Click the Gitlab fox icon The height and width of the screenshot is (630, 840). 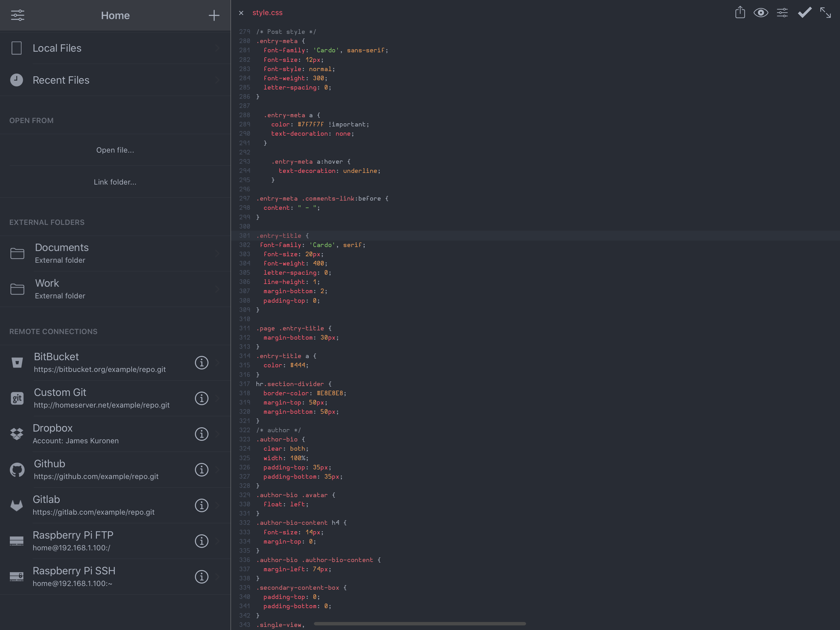tap(16, 505)
